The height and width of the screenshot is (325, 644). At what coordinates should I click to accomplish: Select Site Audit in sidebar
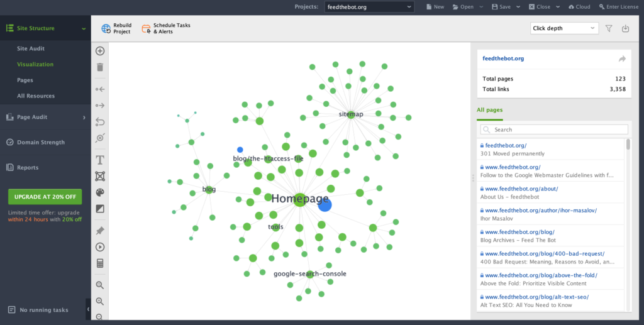[31, 48]
